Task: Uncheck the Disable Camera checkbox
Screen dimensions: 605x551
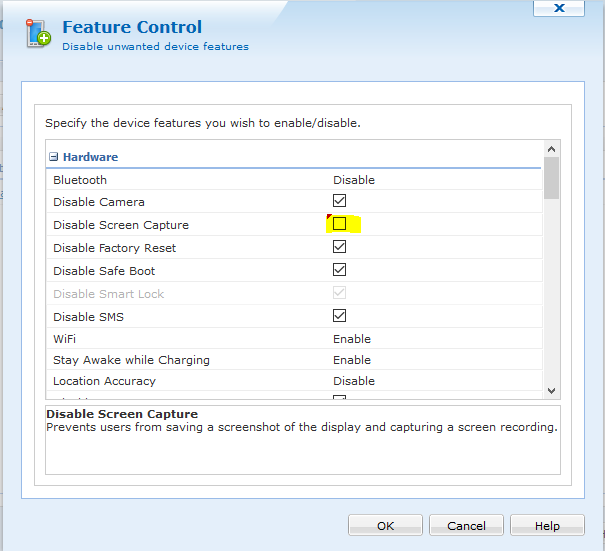Action: (339, 201)
